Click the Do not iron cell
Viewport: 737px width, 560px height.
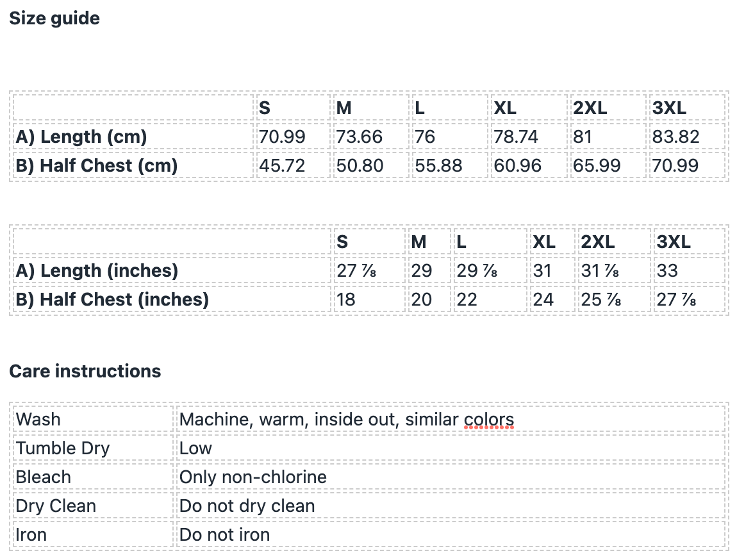pos(224,535)
